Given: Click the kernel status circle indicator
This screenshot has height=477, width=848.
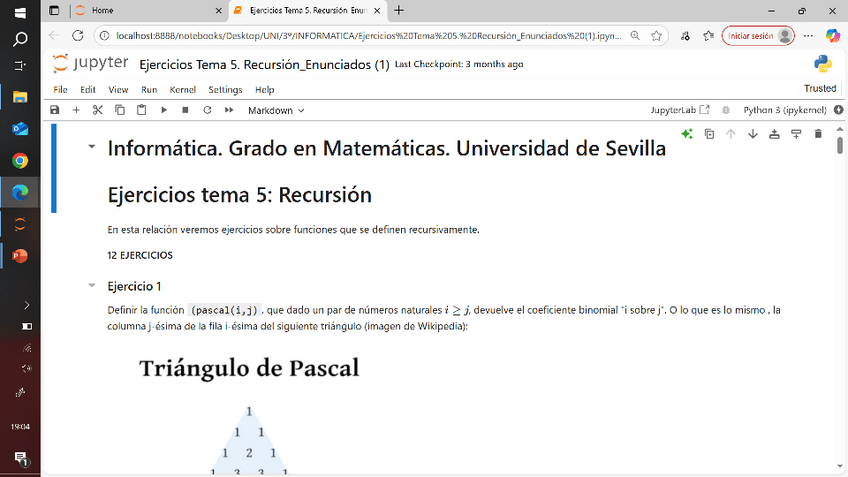Looking at the screenshot, I should 839,110.
